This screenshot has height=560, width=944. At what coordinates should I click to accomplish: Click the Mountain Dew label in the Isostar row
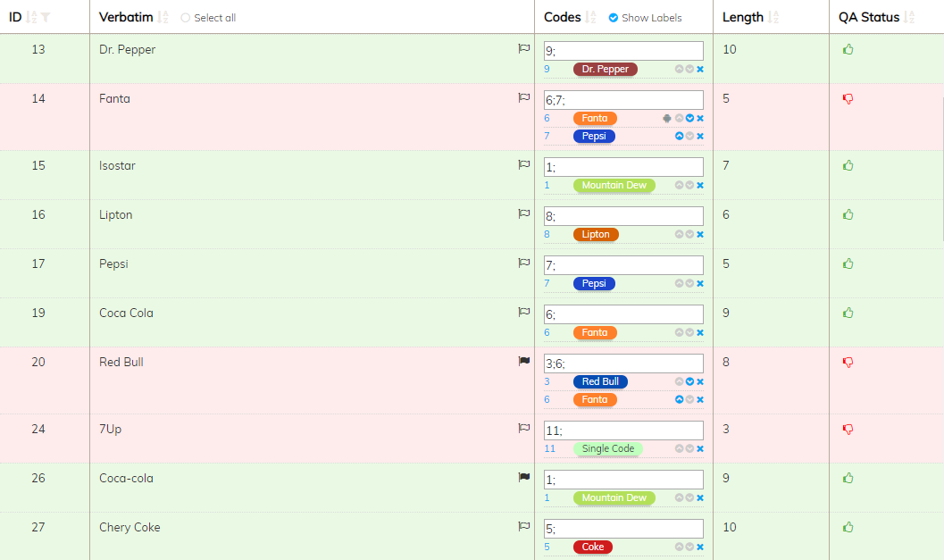[x=614, y=186]
